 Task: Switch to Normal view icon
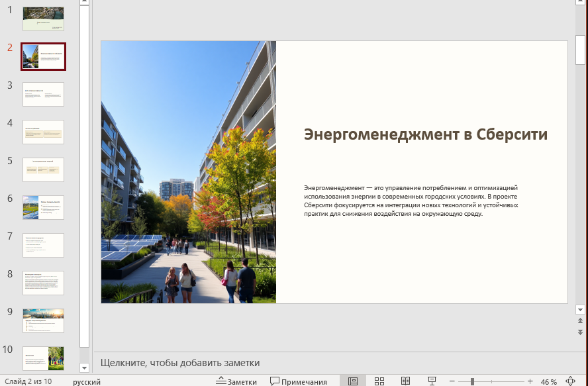pos(353,381)
